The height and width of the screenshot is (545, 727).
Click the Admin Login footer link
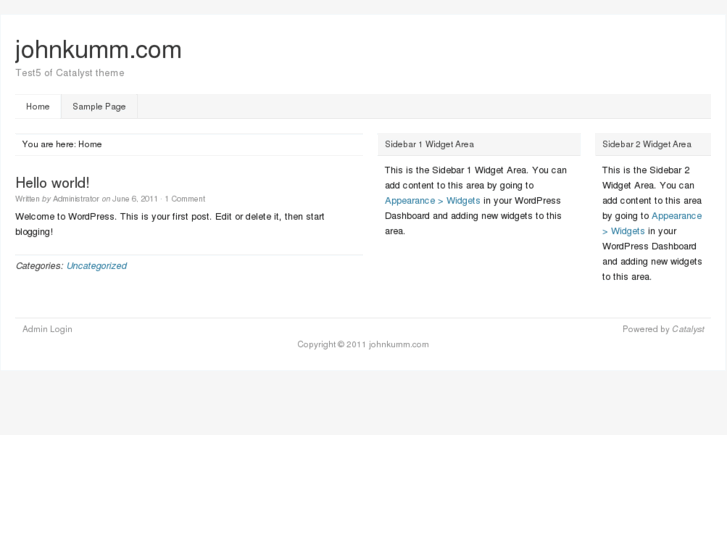47,329
